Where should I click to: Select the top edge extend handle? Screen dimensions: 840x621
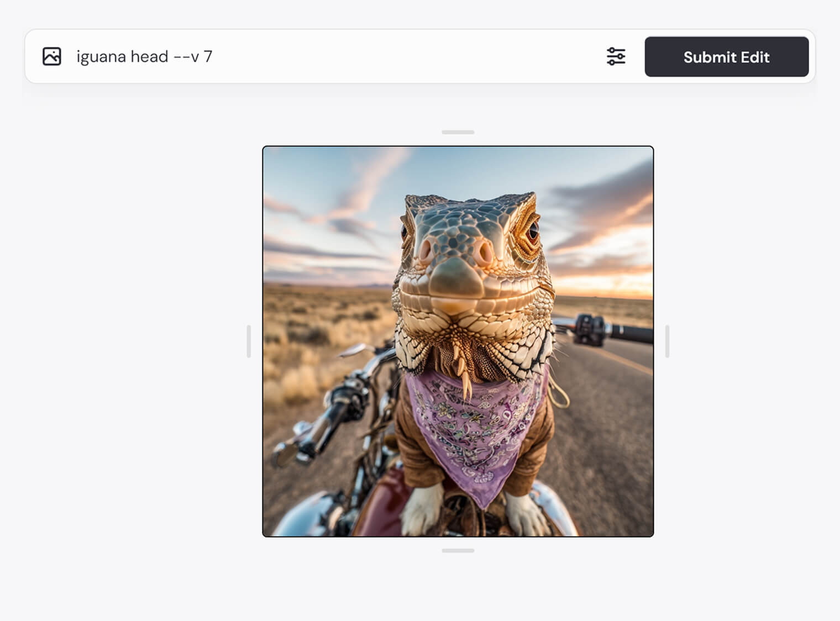point(458,132)
